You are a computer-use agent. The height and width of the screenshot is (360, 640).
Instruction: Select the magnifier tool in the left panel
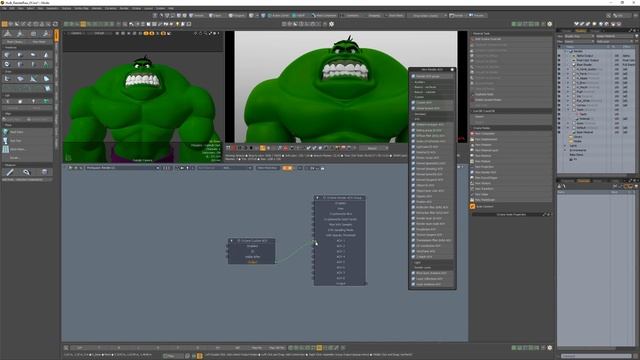27,172
